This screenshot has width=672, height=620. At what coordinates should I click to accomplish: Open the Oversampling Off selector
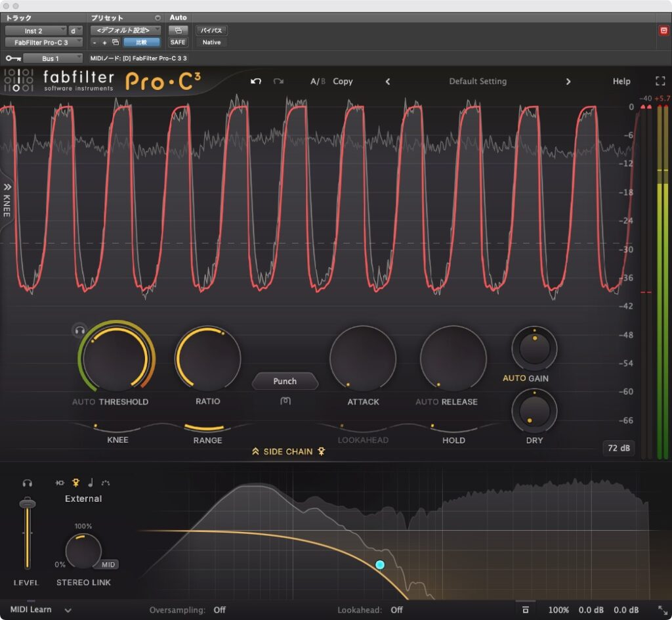point(219,609)
